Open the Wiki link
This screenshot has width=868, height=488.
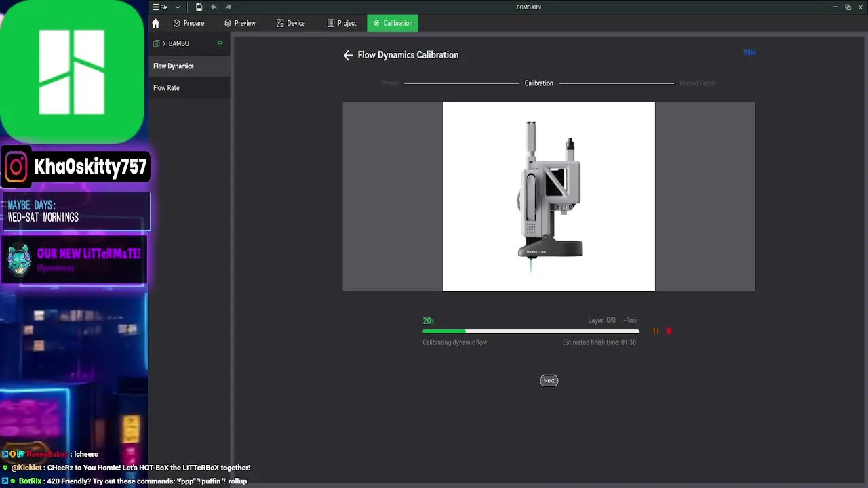(749, 52)
